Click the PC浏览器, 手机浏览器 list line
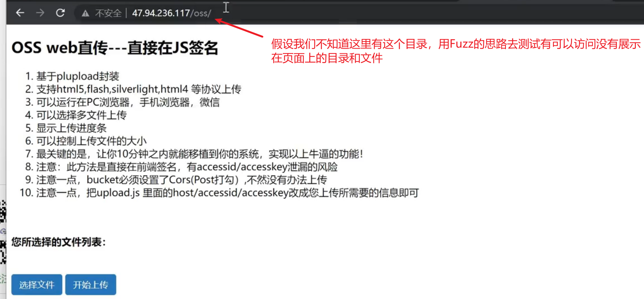 pyautogui.click(x=128, y=102)
